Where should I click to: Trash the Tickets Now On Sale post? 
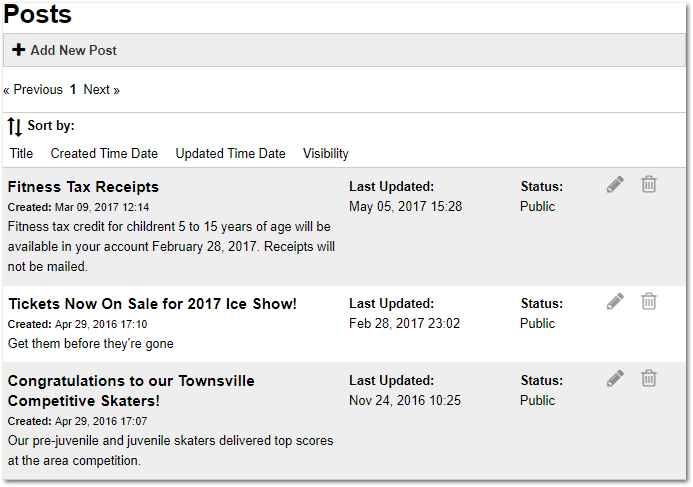tap(649, 301)
